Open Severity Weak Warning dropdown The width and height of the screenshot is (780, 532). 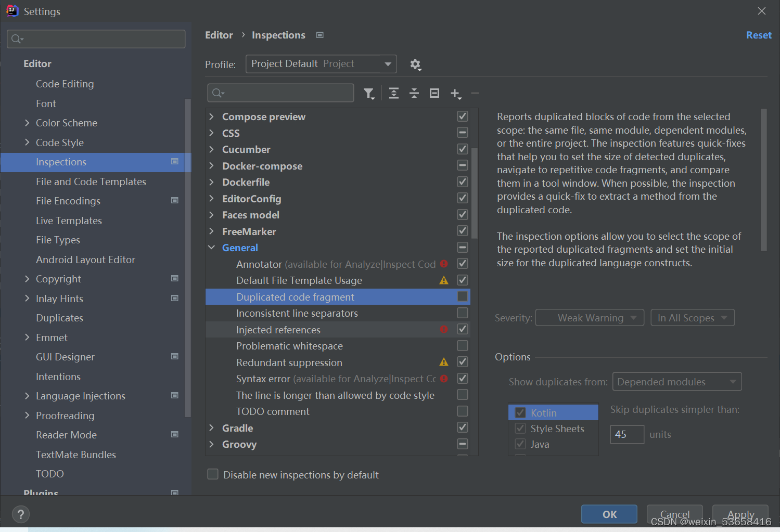[x=590, y=318]
